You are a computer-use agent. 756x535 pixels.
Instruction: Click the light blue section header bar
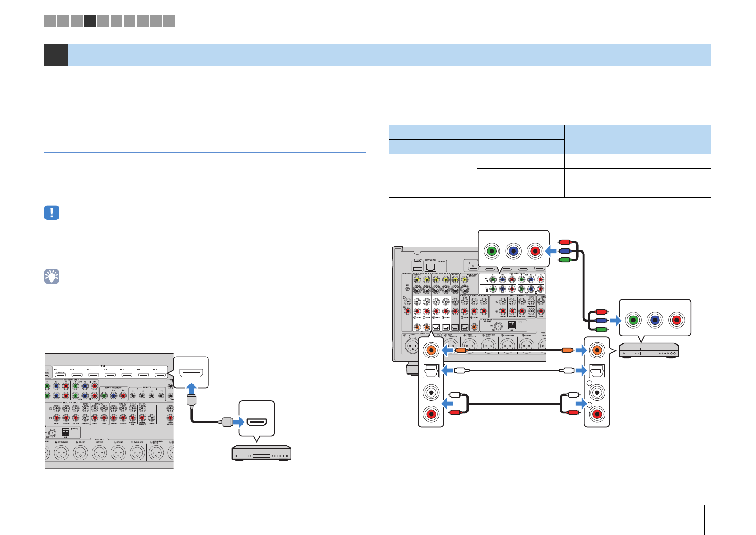coord(389,55)
